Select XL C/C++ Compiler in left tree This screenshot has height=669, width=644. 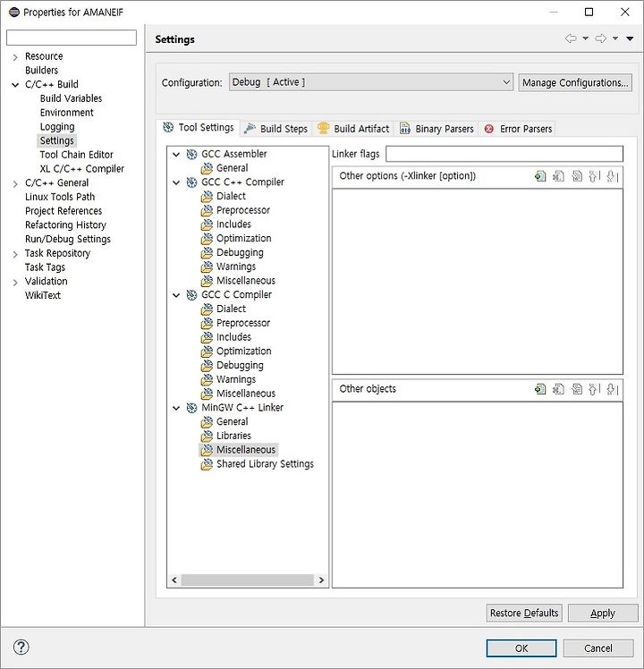[82, 168]
